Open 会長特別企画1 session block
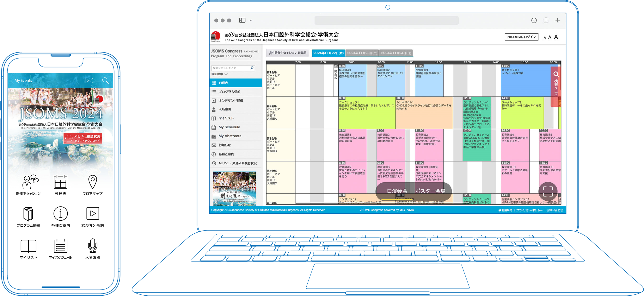 point(525,81)
